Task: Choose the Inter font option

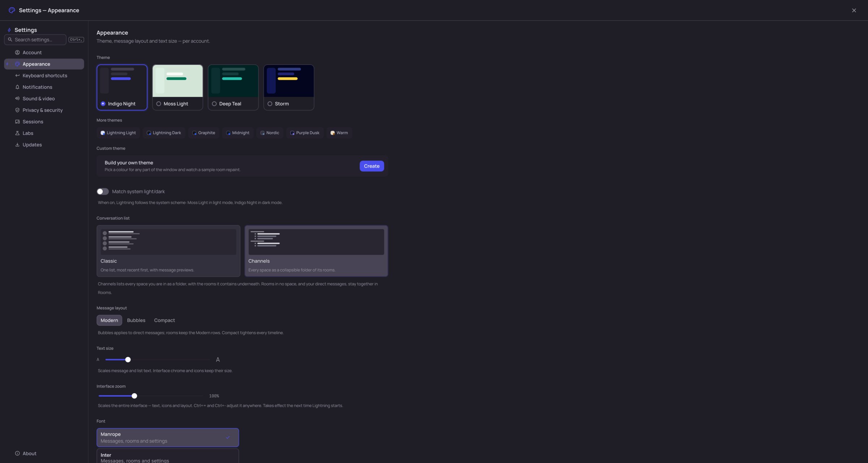Action: point(168,456)
